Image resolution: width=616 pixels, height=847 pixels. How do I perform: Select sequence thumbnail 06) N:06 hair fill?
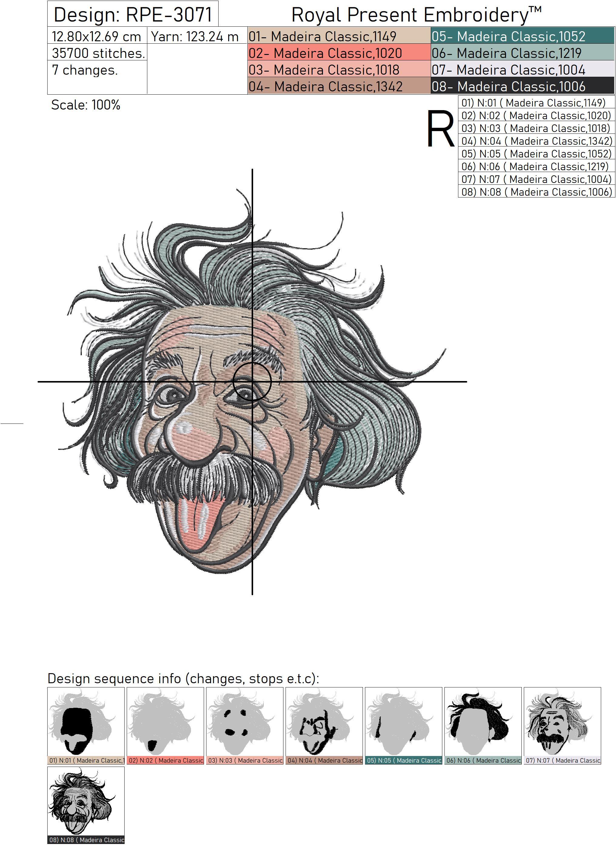(x=483, y=726)
